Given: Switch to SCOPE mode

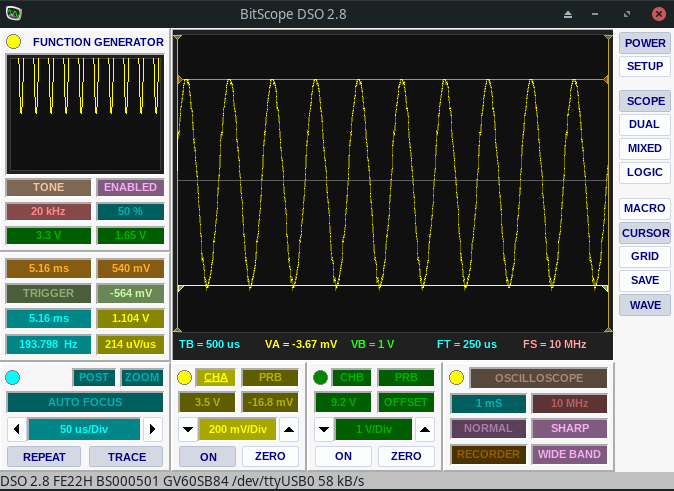Looking at the screenshot, I should 645,101.
